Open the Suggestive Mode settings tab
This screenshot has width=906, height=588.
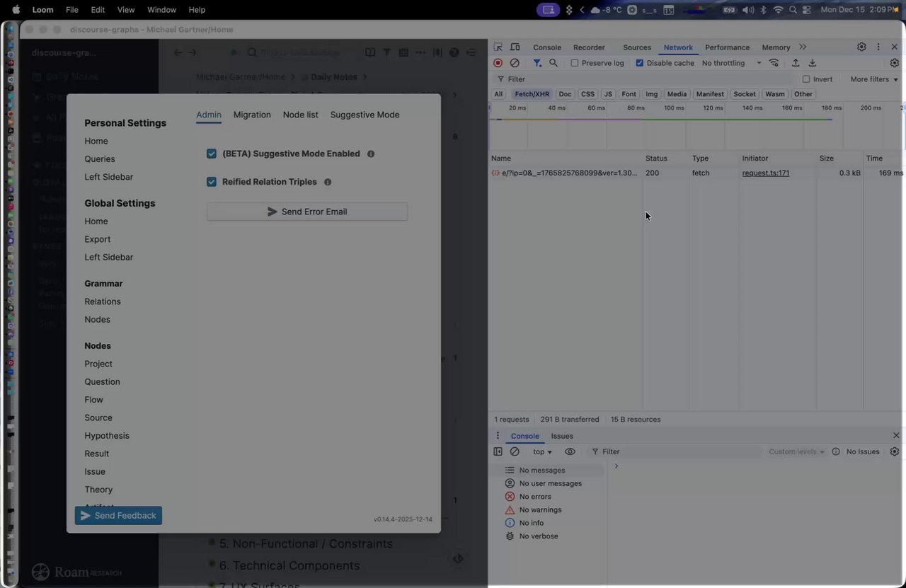click(365, 115)
